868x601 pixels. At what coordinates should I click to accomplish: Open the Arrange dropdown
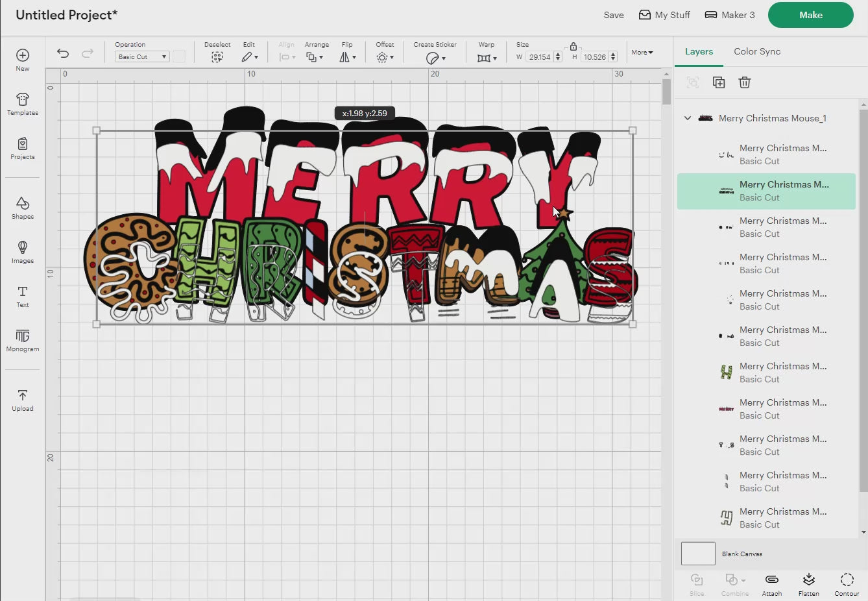coord(315,57)
